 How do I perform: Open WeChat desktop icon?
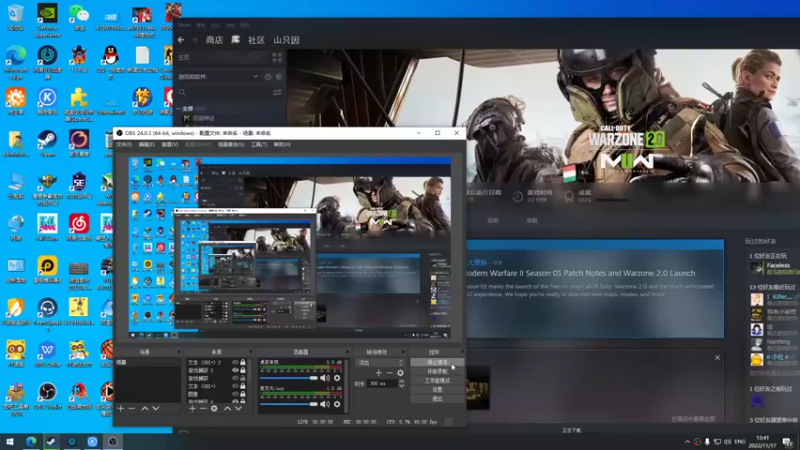[x=79, y=17]
